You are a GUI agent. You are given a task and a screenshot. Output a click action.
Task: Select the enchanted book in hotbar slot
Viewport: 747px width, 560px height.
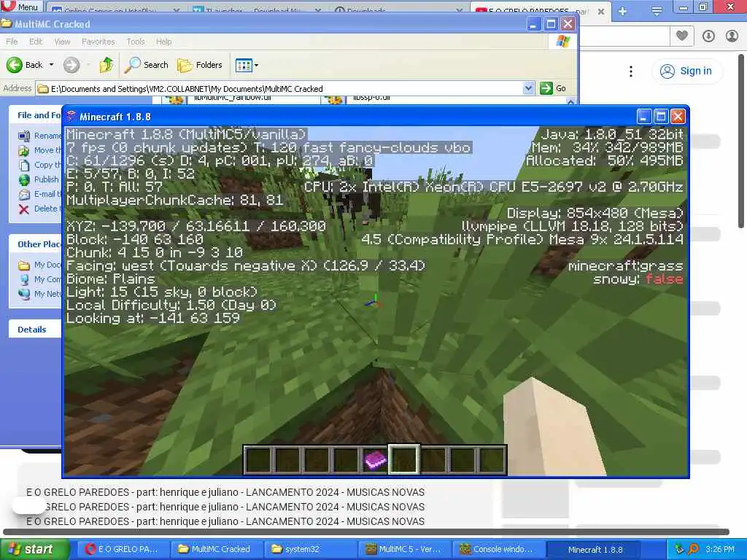point(375,460)
